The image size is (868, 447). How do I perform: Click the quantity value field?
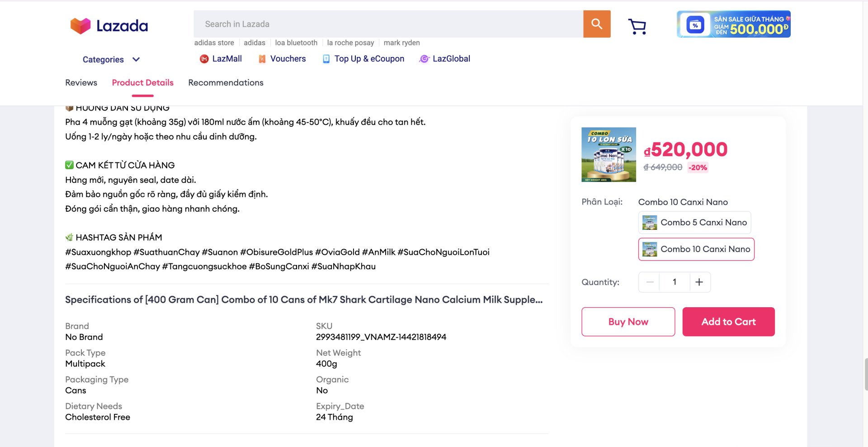pos(675,282)
